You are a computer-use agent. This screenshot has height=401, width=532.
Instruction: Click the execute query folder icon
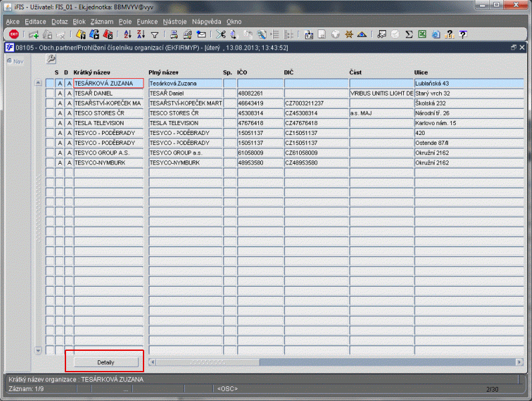tap(94, 34)
